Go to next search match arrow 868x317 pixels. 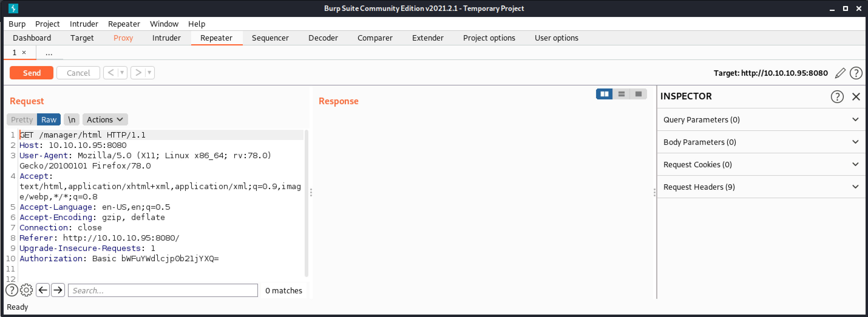click(x=58, y=290)
